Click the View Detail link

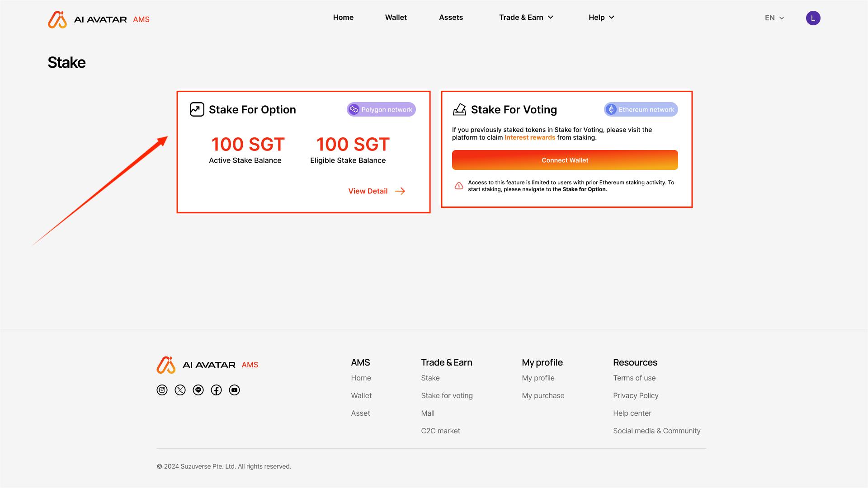click(x=368, y=191)
